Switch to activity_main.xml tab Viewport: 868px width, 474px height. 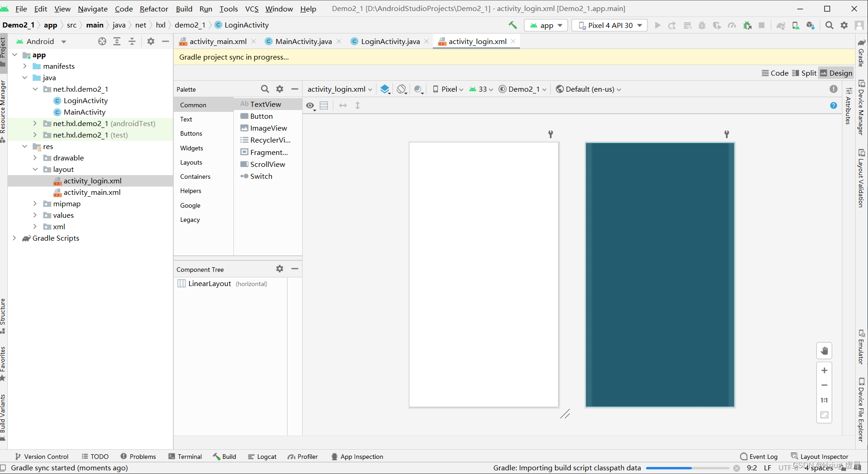point(218,41)
